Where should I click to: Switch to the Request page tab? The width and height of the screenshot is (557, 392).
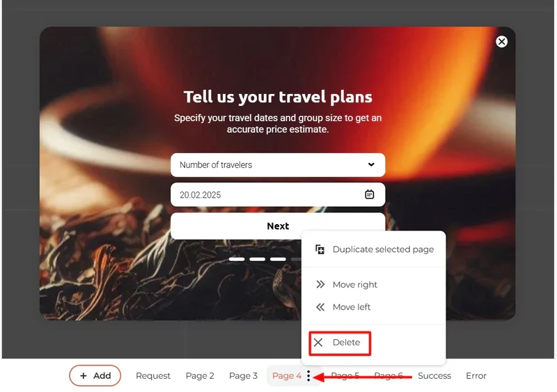pyautogui.click(x=153, y=376)
